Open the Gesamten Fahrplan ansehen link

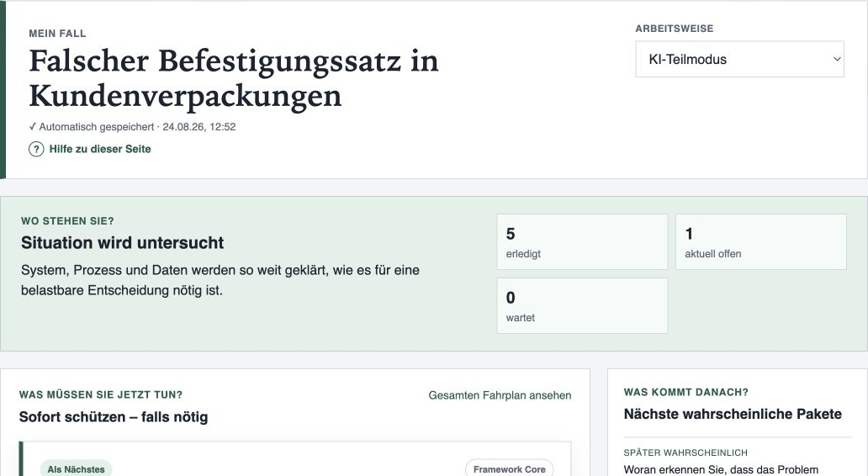pos(500,395)
